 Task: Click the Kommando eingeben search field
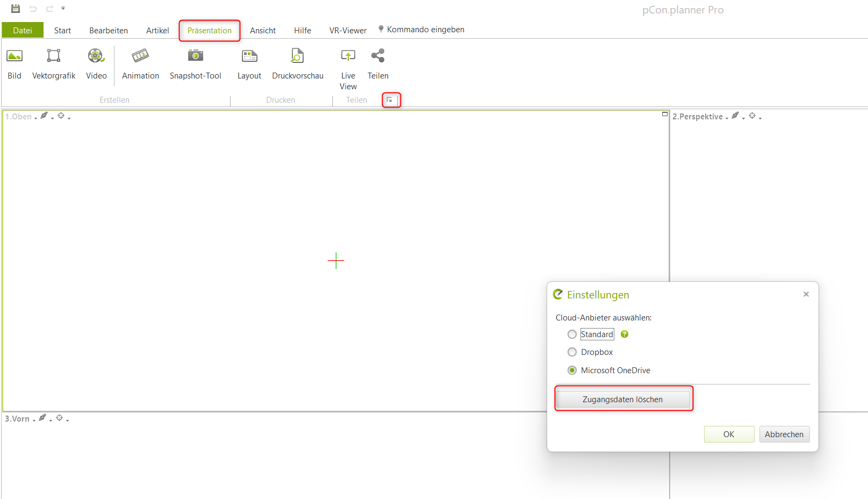click(x=425, y=30)
